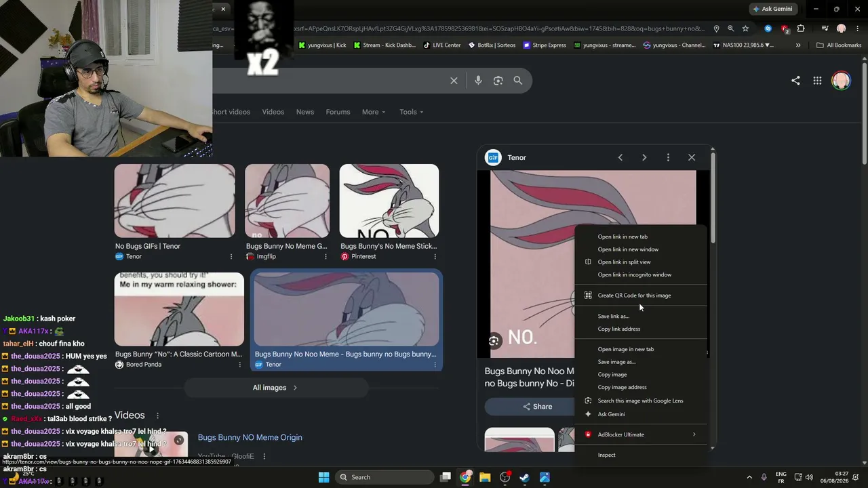Start voice search with the microphone icon
This screenshot has width=868, height=488.
478,81
